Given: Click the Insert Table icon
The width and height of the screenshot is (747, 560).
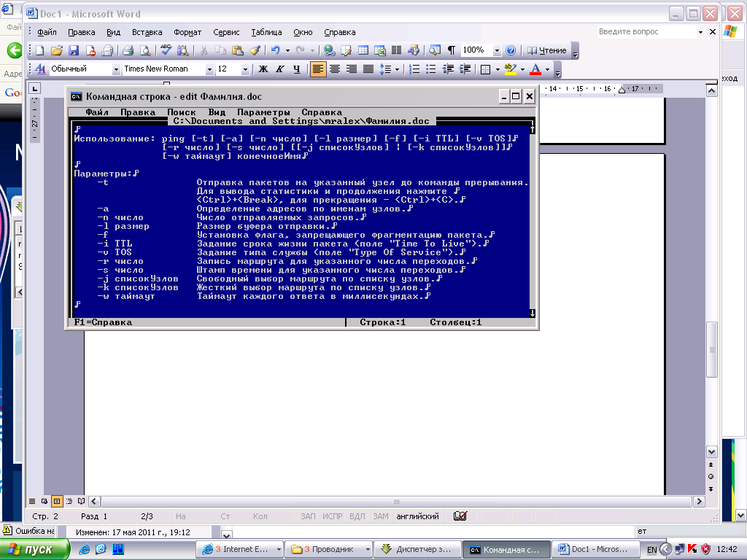Looking at the screenshot, I should pyautogui.click(x=363, y=50).
